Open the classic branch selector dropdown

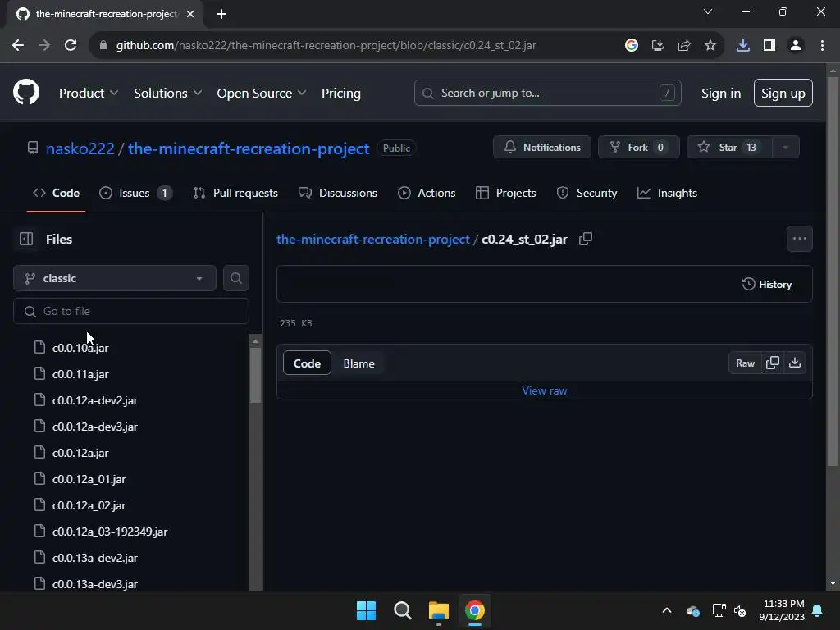pos(115,278)
